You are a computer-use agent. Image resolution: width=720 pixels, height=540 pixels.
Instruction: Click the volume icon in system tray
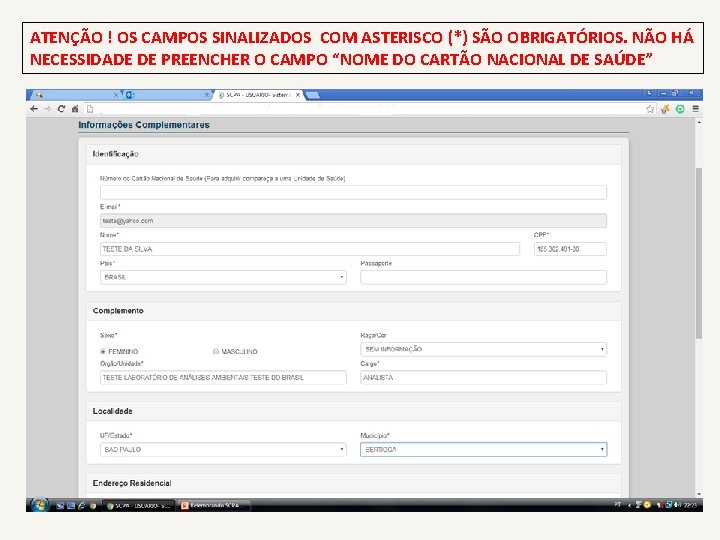677,505
